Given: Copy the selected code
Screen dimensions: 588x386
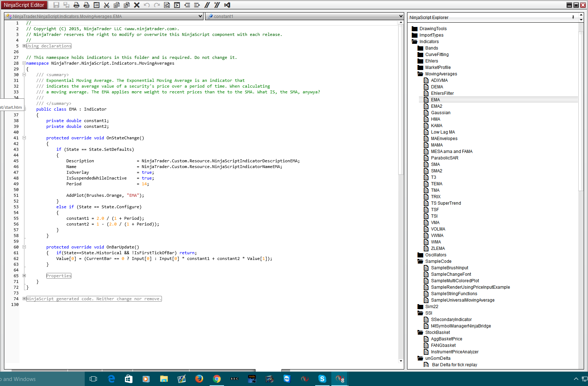Looking at the screenshot, I should 117,5.
